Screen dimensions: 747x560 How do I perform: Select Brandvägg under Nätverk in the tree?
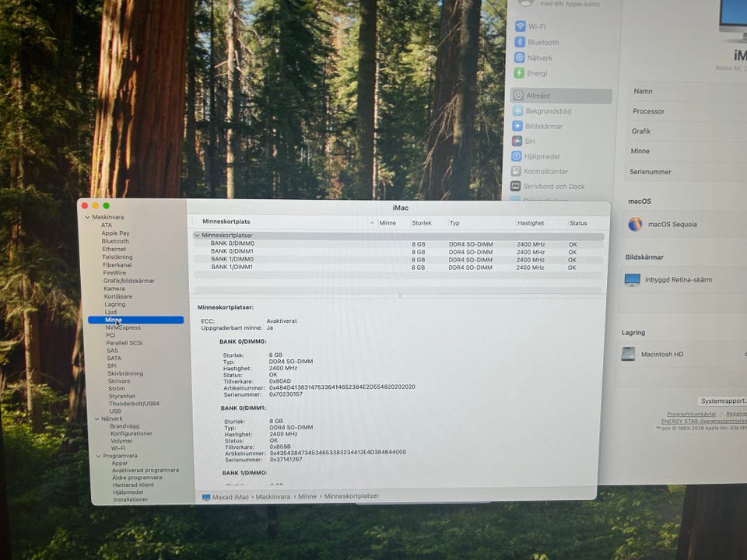[x=124, y=426]
